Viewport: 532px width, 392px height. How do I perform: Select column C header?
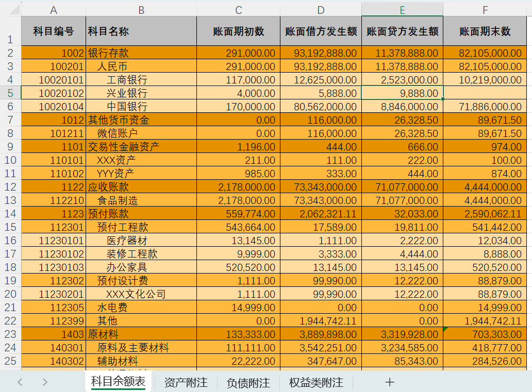coord(239,10)
